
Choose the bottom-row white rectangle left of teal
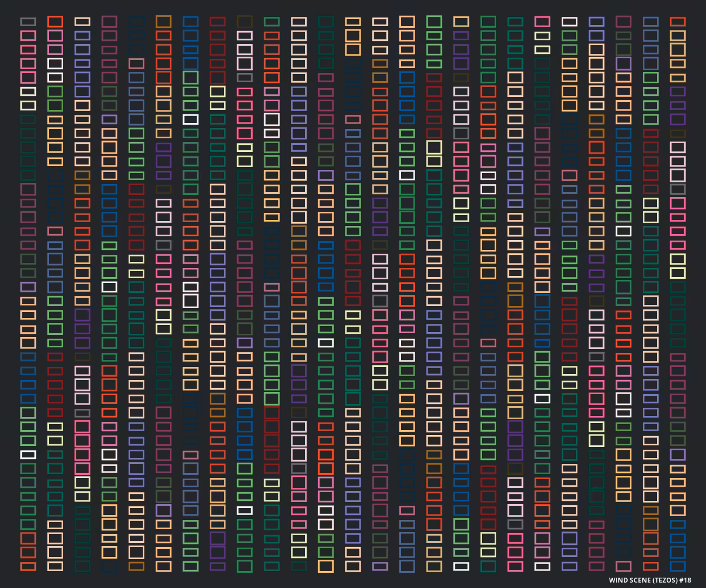(461, 566)
